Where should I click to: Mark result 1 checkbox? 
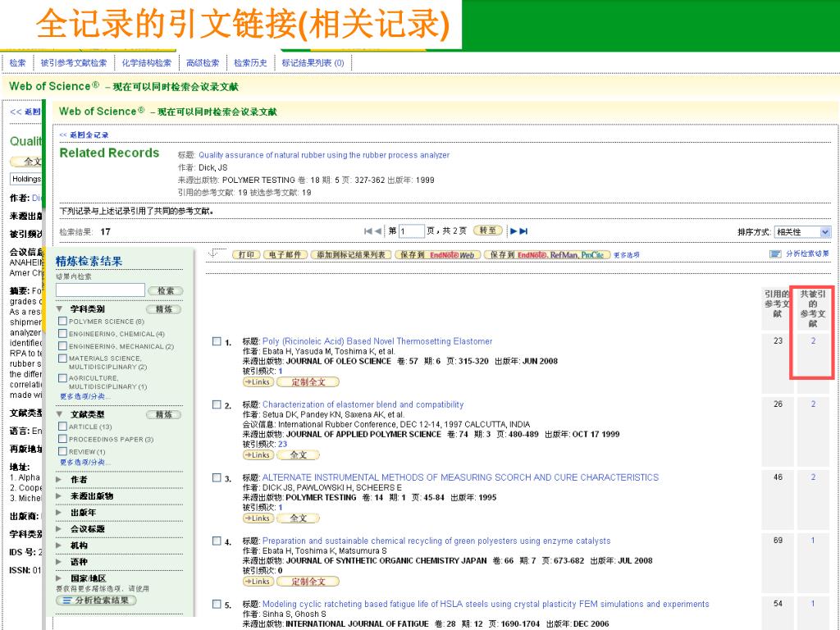pos(217,341)
